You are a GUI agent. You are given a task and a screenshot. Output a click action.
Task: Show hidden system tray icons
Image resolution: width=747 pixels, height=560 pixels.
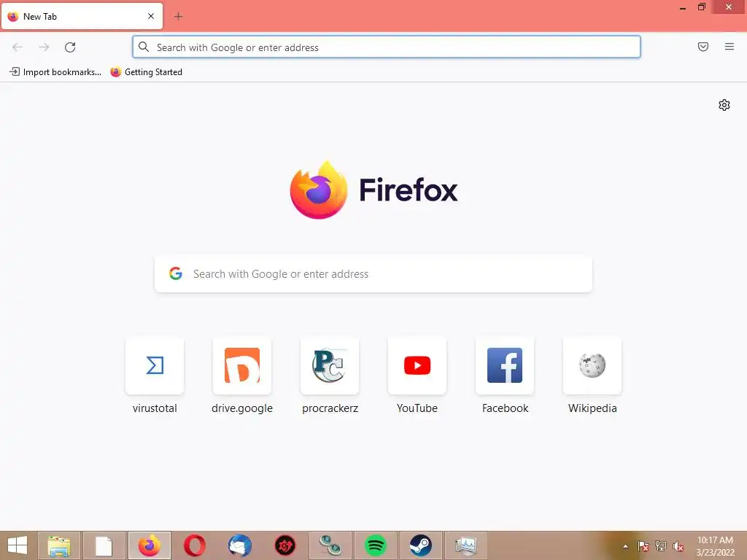(625, 546)
